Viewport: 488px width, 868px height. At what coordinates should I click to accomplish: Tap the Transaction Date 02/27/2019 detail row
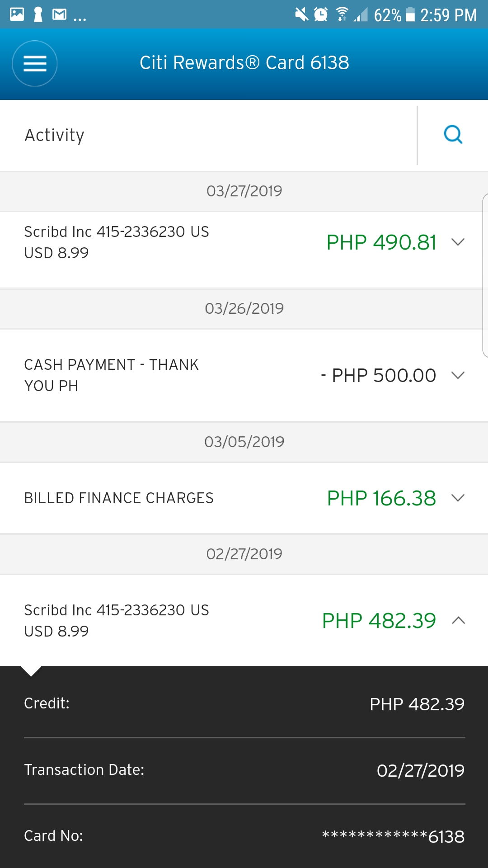[244, 770]
